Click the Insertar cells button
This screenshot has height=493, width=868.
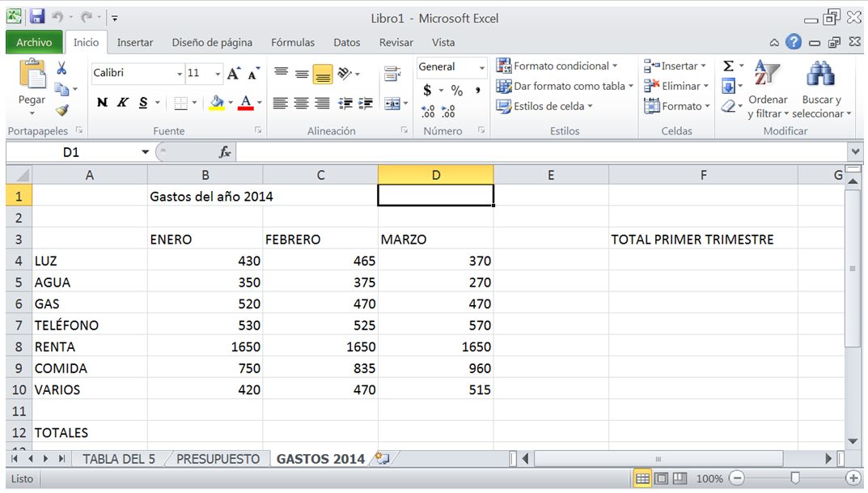coord(675,66)
